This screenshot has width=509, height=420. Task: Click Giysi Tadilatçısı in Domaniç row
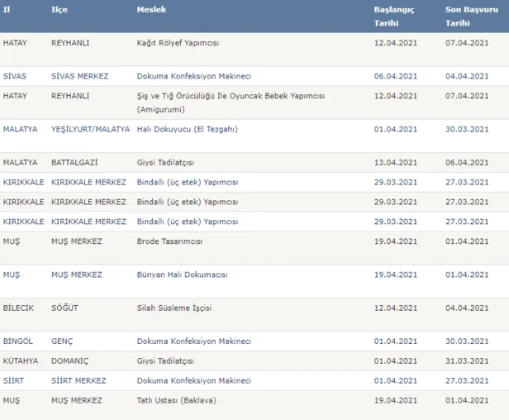tap(165, 360)
